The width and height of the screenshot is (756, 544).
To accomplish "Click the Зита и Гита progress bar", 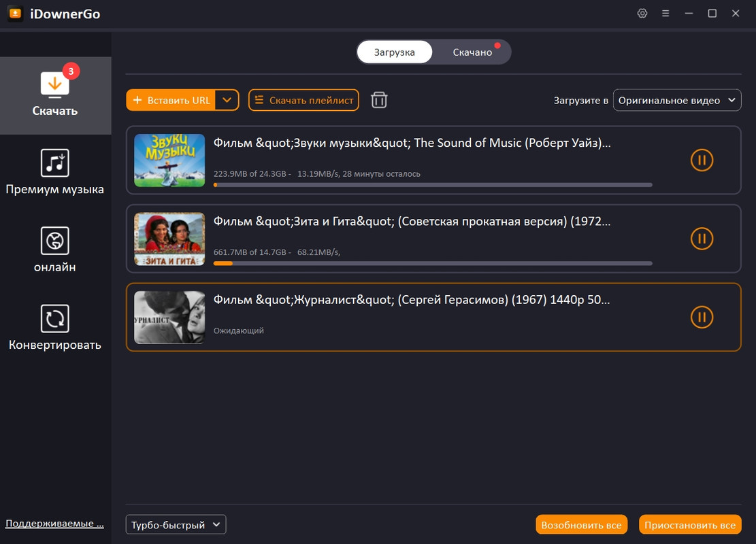I will (433, 264).
